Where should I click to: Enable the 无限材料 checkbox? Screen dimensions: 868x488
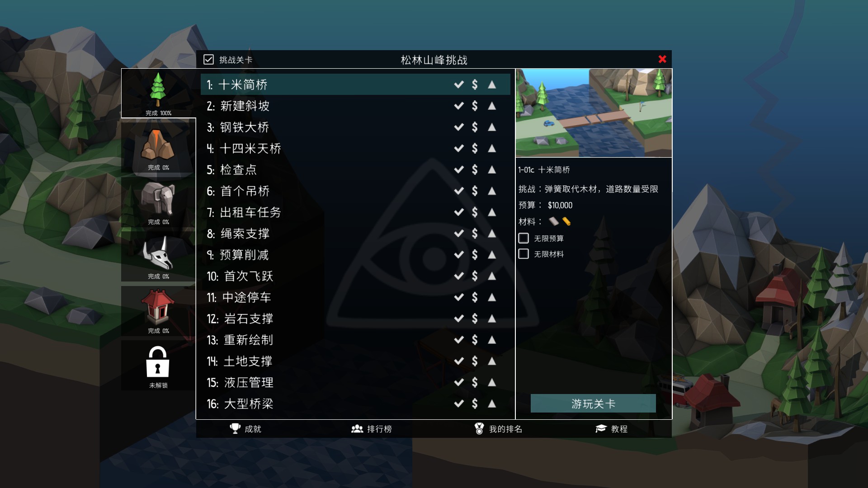click(x=524, y=254)
